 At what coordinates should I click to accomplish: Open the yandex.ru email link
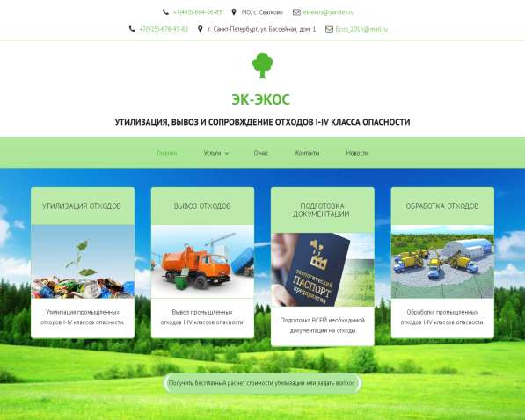[329, 12]
